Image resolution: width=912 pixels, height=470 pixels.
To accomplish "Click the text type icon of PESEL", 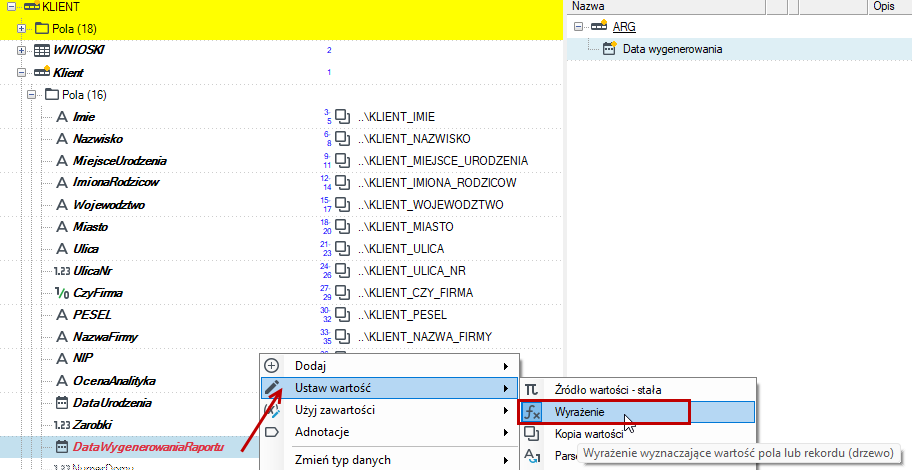I will 62,315.
